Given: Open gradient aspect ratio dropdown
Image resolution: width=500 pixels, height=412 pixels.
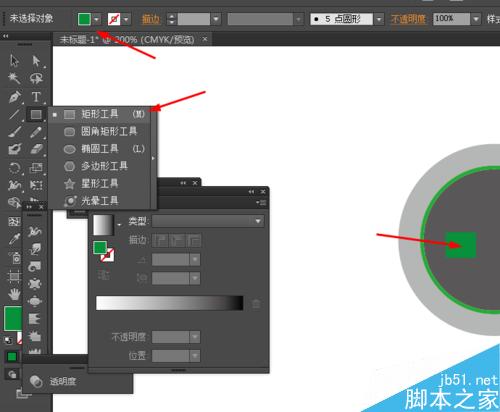Looking at the screenshot, I should tap(195, 278).
